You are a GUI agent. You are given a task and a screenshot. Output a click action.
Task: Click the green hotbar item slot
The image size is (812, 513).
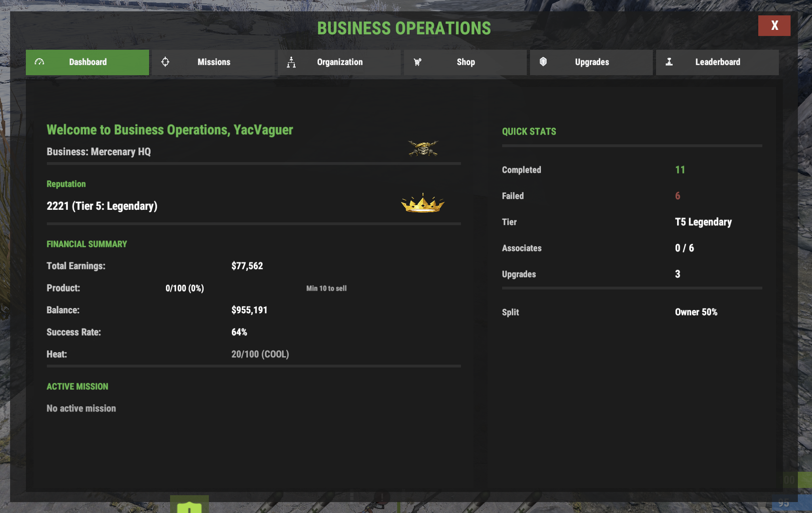(x=189, y=505)
